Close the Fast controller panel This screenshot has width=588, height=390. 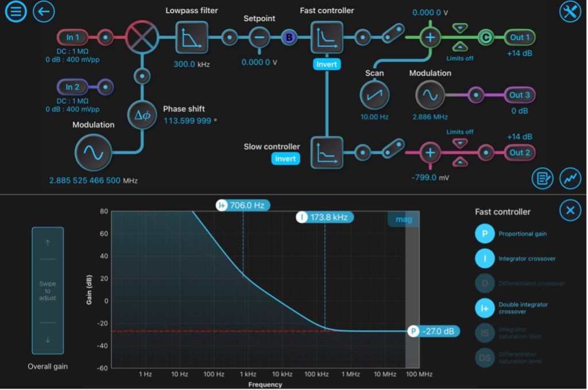coord(570,211)
